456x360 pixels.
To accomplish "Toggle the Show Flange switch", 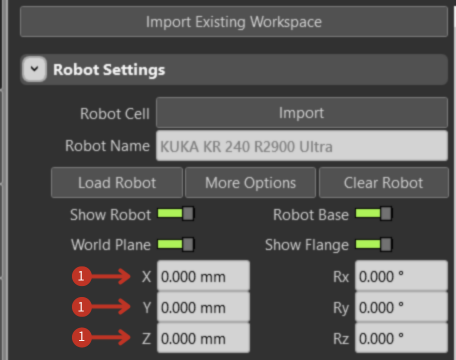I will (374, 244).
